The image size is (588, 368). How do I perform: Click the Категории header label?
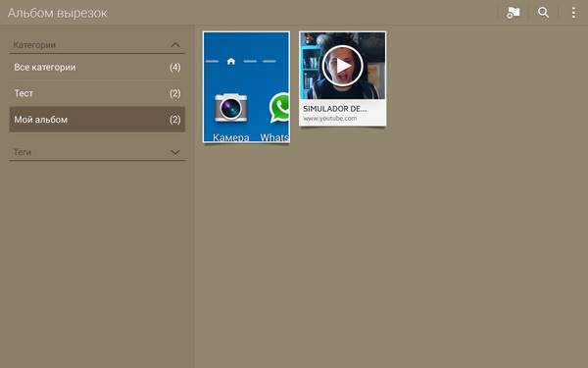click(x=34, y=45)
